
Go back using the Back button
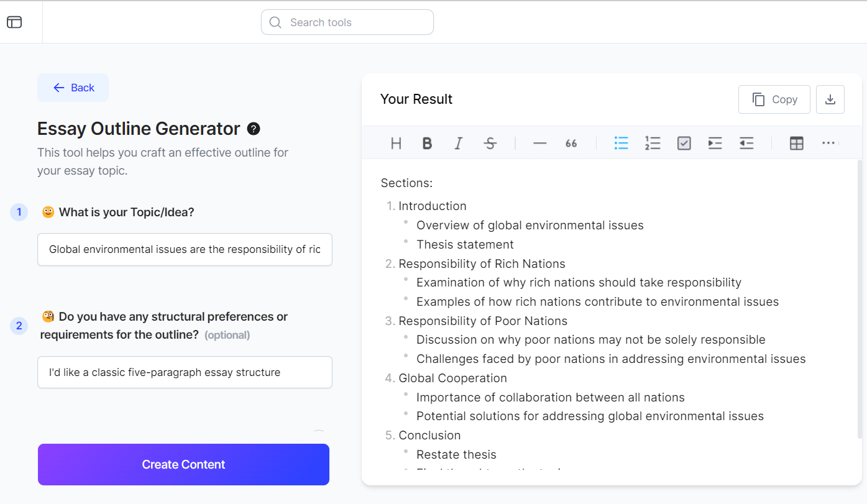(73, 88)
